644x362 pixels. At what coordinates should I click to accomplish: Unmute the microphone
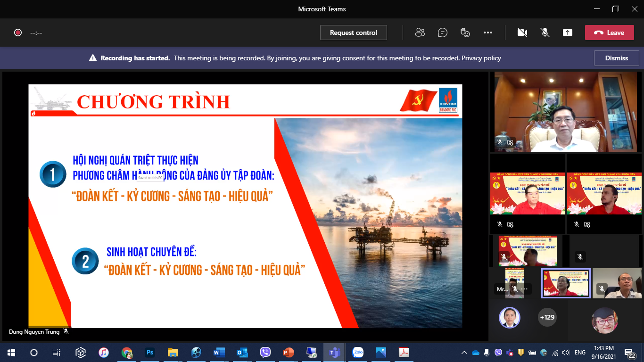(545, 33)
